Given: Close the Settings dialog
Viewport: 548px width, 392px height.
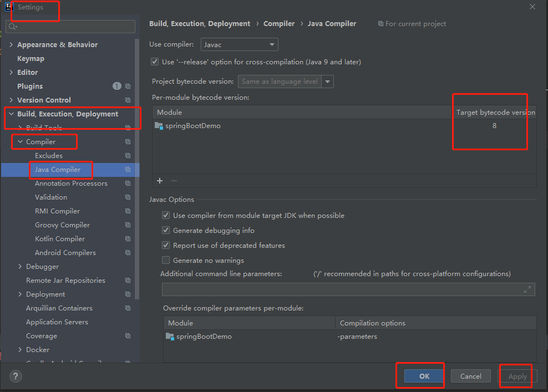Looking at the screenshot, I should (x=532, y=7).
